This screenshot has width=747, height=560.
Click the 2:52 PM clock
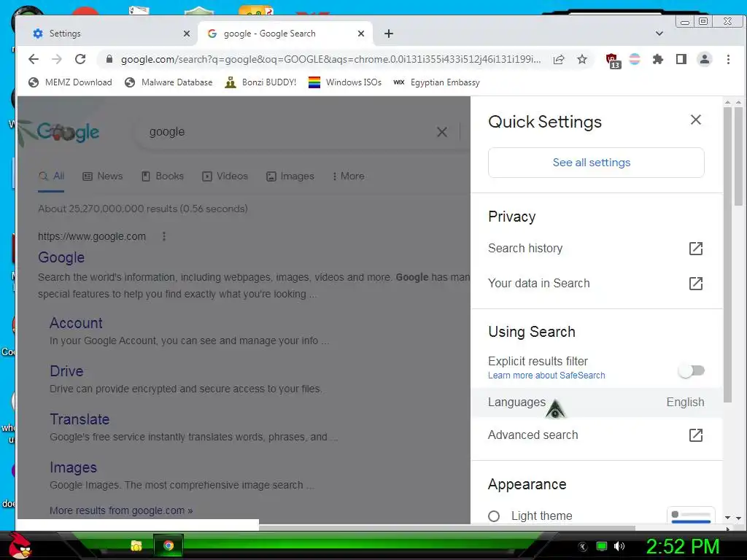pyautogui.click(x=682, y=546)
